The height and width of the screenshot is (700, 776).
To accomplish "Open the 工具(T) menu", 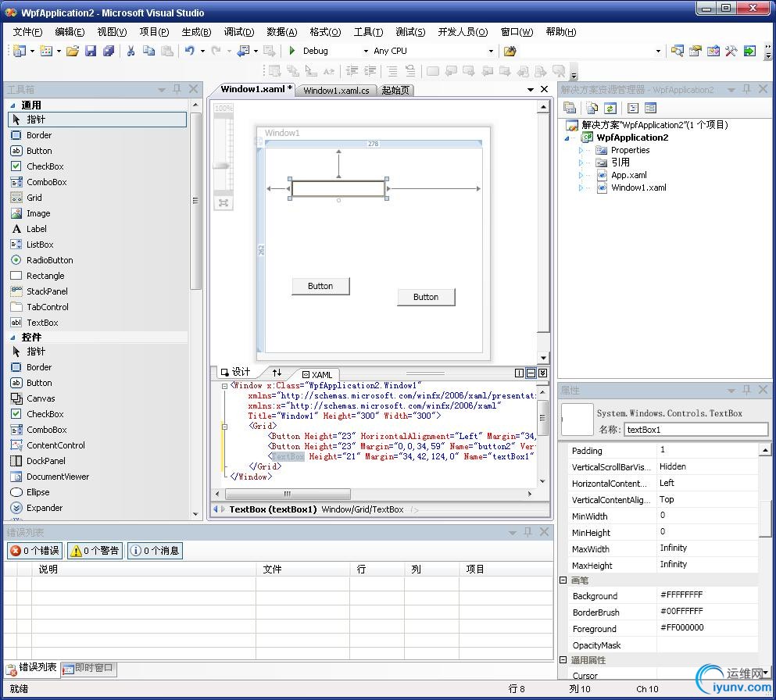I will 368,32.
